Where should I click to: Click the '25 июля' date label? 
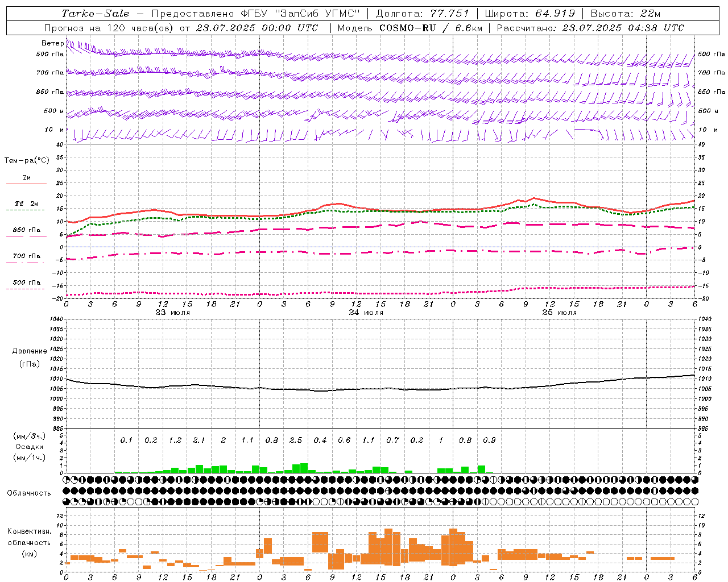(x=560, y=313)
